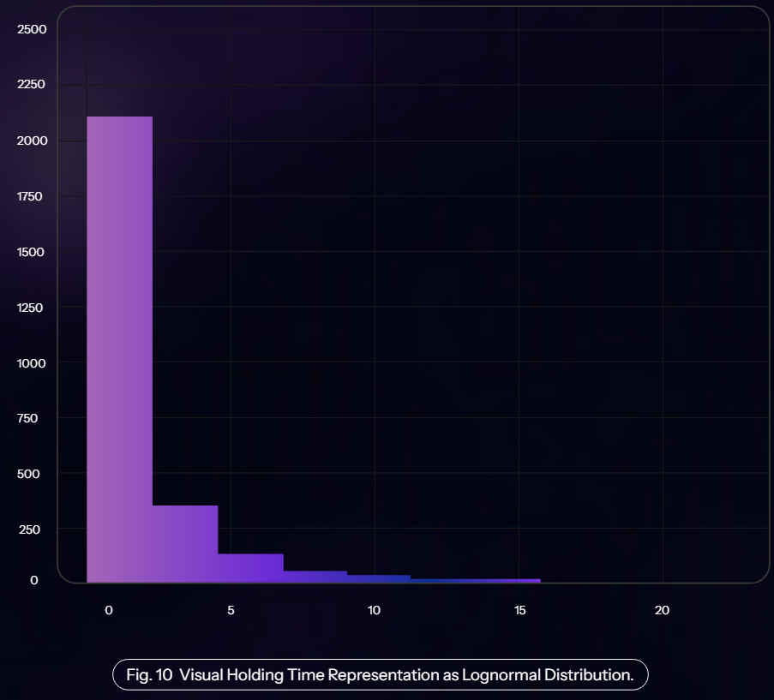This screenshot has height=700, width=774.
Task: Select the 250 y-axis label
Action: (32, 529)
